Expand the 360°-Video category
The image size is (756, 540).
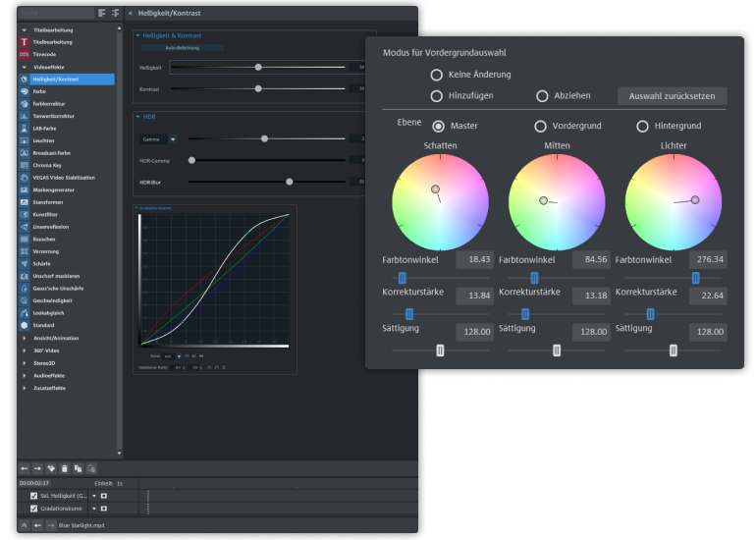(x=25, y=351)
